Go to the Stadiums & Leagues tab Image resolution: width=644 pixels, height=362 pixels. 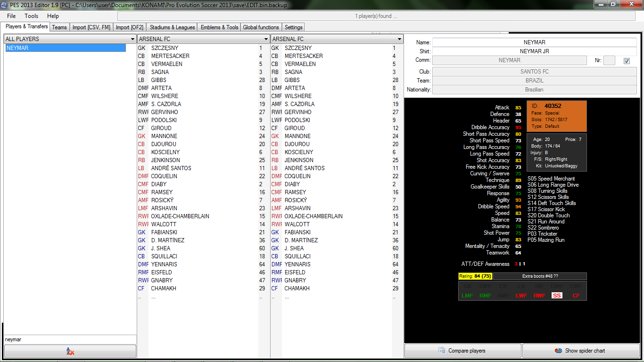[x=172, y=27]
